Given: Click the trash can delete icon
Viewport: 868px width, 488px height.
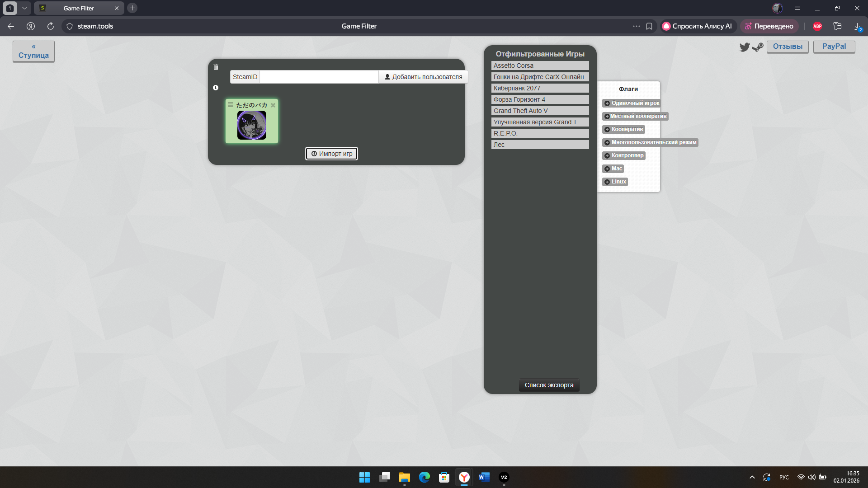Looking at the screenshot, I should point(216,67).
